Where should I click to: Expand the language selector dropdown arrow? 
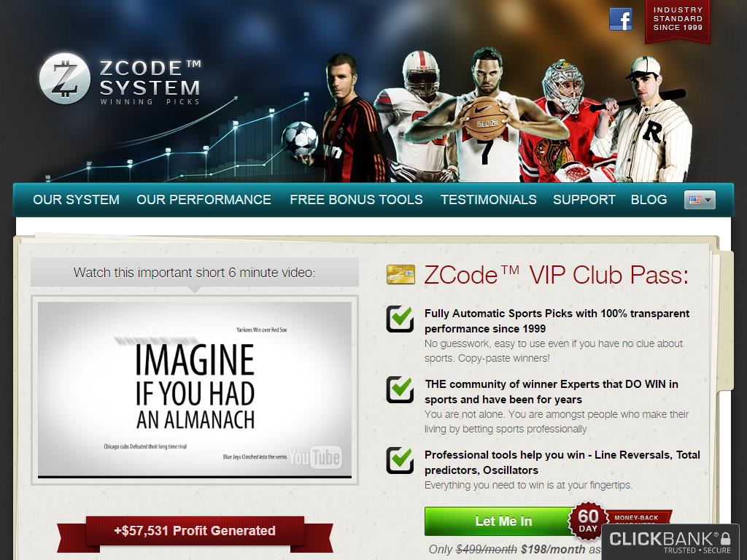[x=708, y=200]
